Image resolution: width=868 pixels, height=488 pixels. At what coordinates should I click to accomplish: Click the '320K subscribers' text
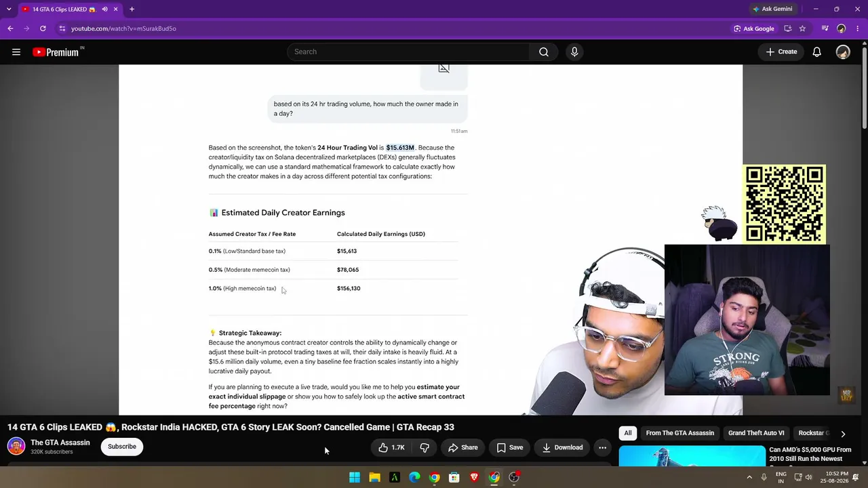pos(52,452)
